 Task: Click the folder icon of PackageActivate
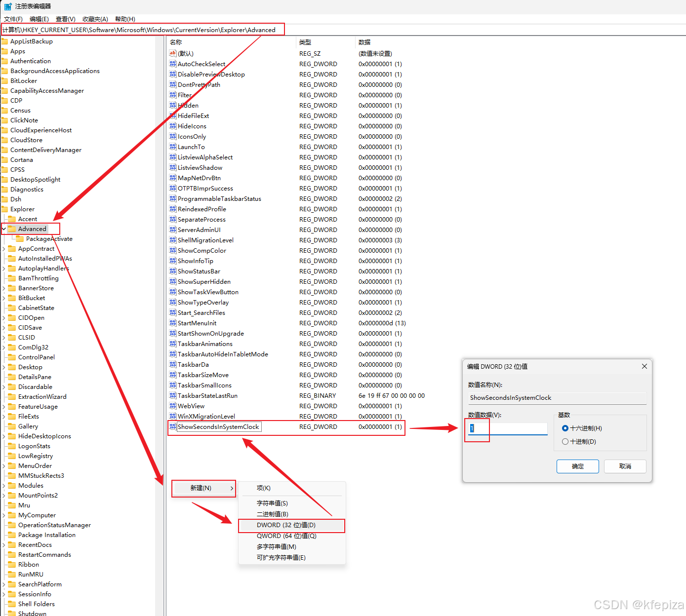(20, 239)
